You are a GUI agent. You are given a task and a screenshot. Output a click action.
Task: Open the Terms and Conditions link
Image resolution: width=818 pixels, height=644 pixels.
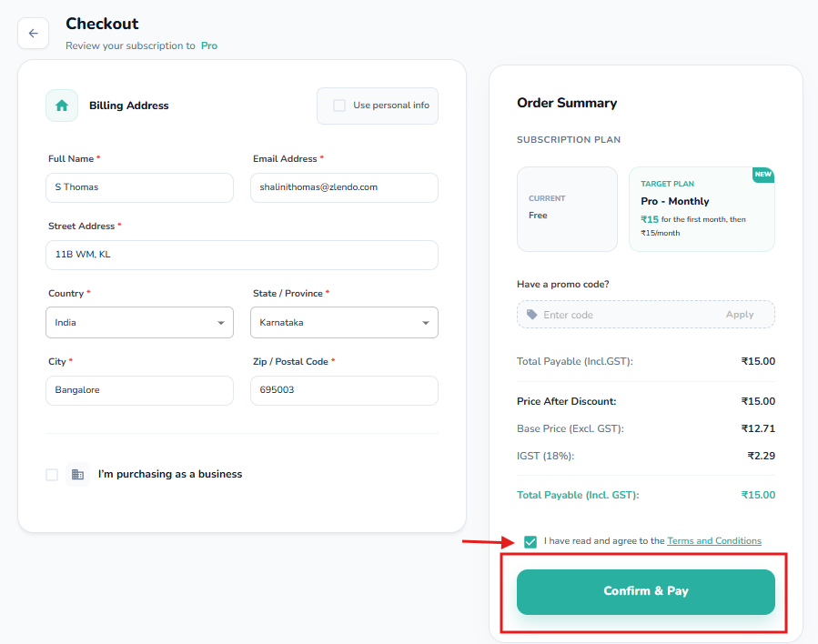click(x=714, y=541)
